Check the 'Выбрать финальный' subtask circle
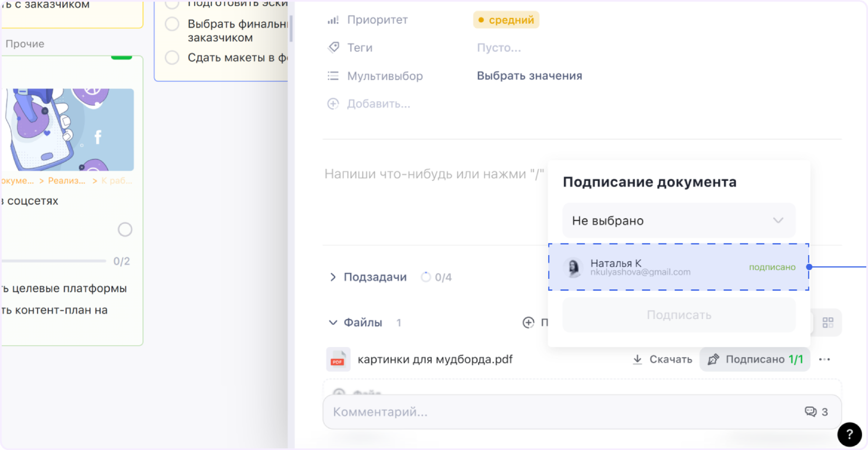 (172, 24)
